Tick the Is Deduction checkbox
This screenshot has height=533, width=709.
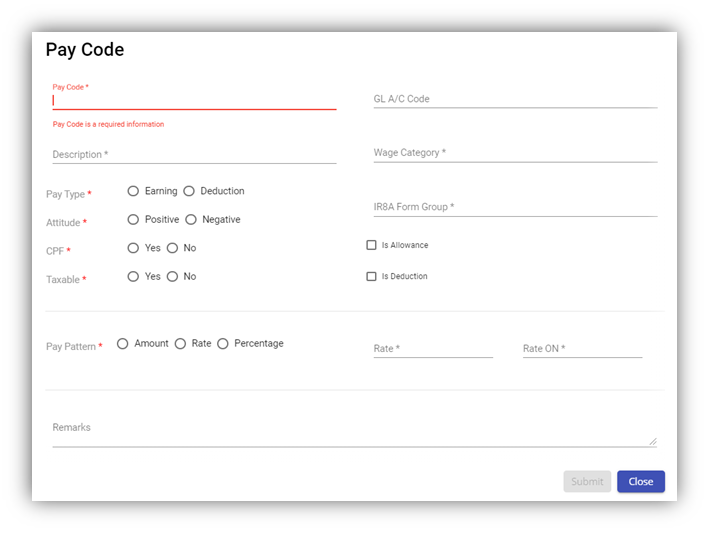point(372,276)
